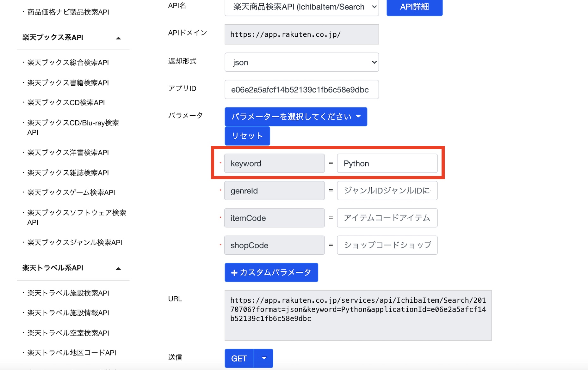This screenshot has width=588, height=370.
Task: Open 楽天ブックス洋書検索API link
Action: point(68,153)
